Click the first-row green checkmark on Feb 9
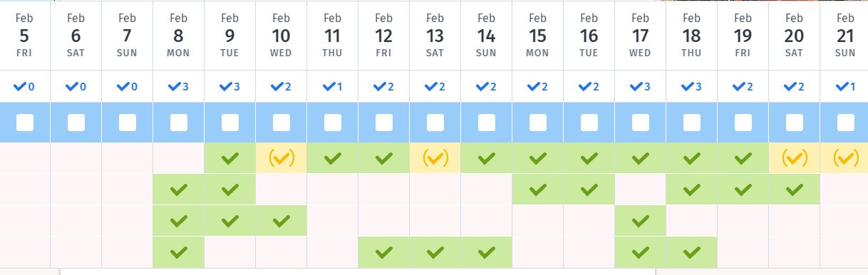868x275 pixels. pyautogui.click(x=230, y=158)
